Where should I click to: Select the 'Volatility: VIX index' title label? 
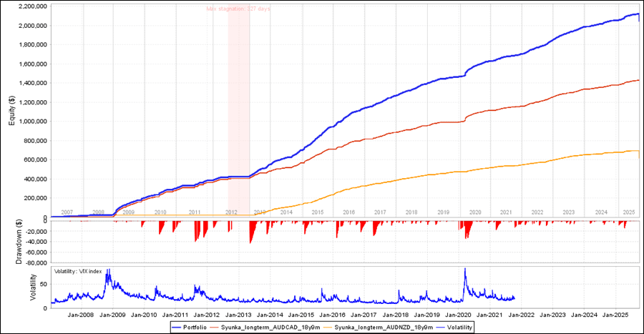78,272
